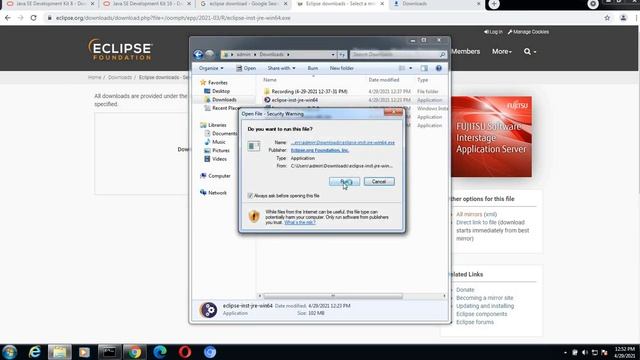Click Cancel in the Security Warning dialog

click(x=379, y=181)
